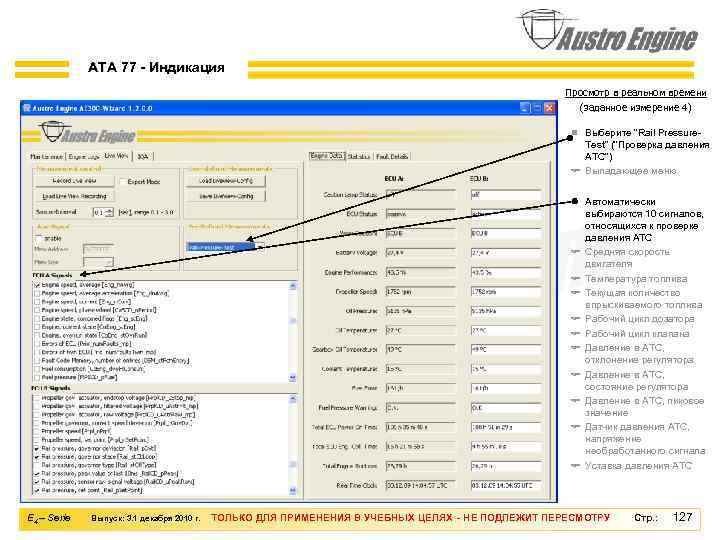The image size is (720, 540).
Task: Toggle the Expert Mode checkbox
Action: (x=123, y=182)
